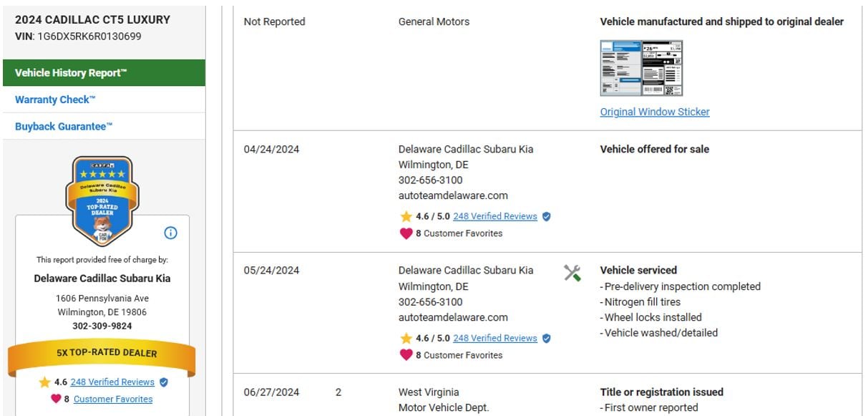The image size is (868, 416).
Task: Click verified checkmark in 04/24/2024 entry
Action: tap(547, 216)
